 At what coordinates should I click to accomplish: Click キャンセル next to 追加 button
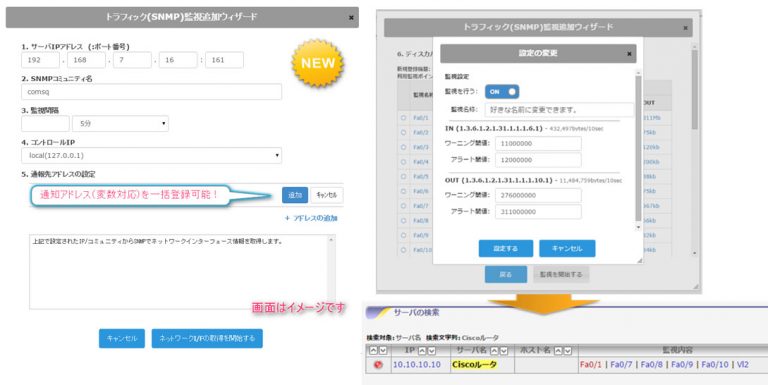click(x=327, y=195)
